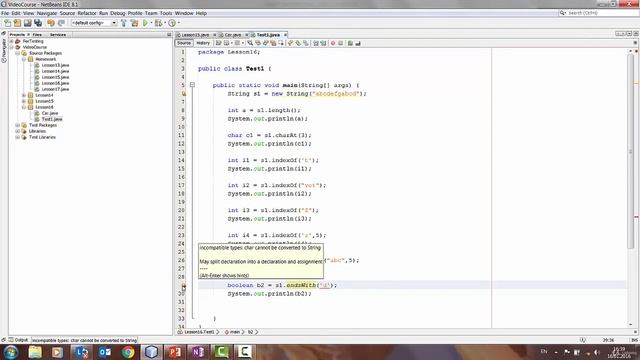Click the Stop Macro Recording icon
This screenshot has height=360, width=640.
[340, 43]
